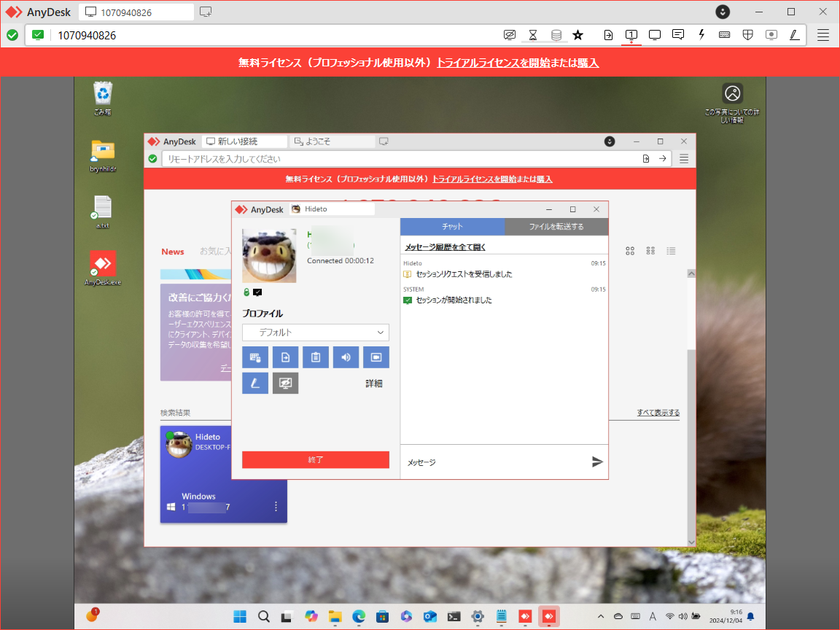Select the 1070940826 session tab
Screen dimensions: 840x630
(x=136, y=12)
